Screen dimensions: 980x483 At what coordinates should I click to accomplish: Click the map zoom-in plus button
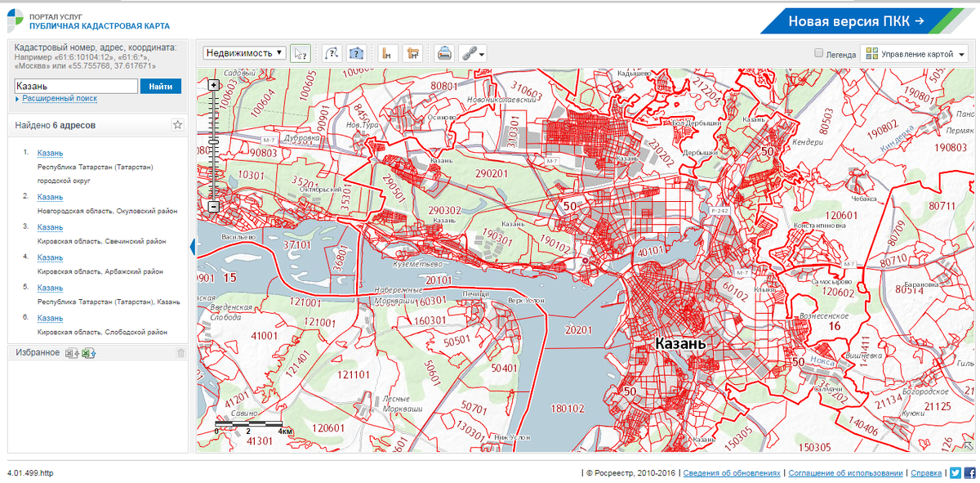(x=214, y=85)
